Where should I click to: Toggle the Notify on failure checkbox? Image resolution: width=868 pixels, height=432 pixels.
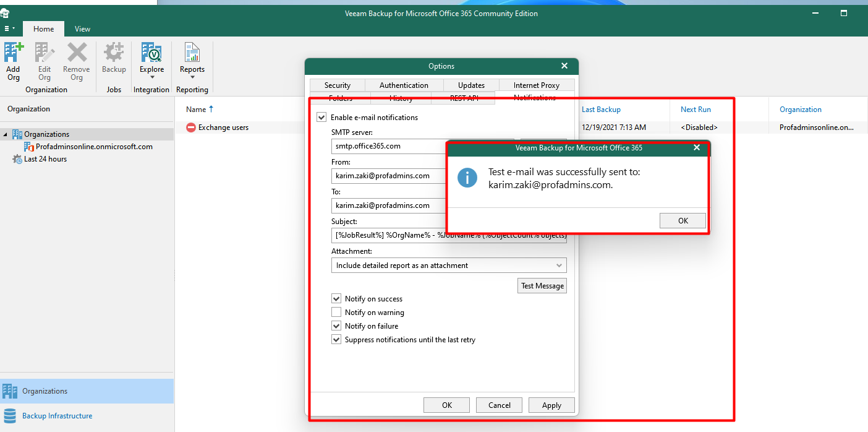336,326
